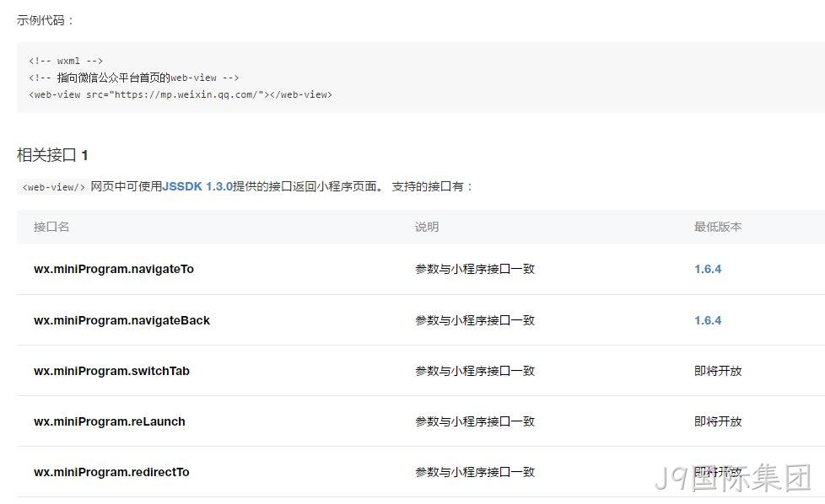Select wx.miniProgram.redirectTo interface name
The image size is (825, 504).
click(x=111, y=472)
